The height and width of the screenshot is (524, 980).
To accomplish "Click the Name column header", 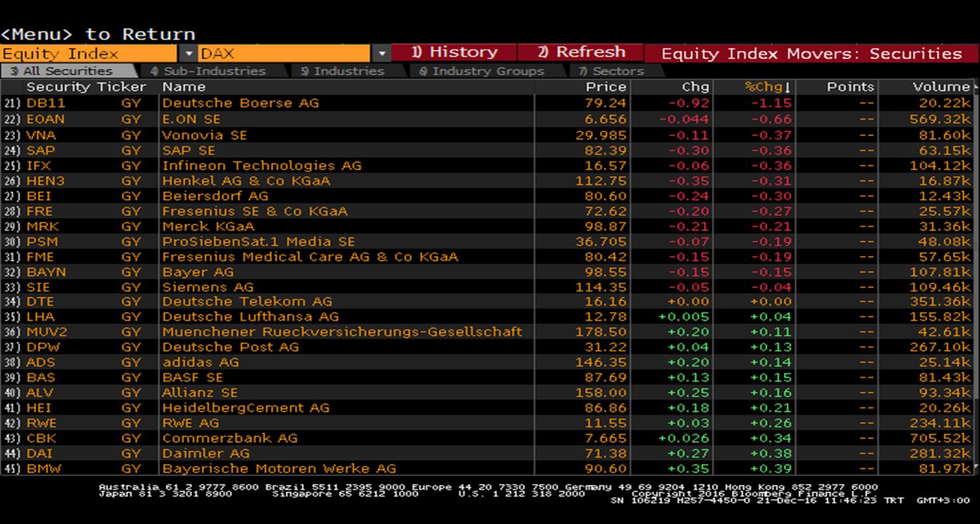I will 184,87.
